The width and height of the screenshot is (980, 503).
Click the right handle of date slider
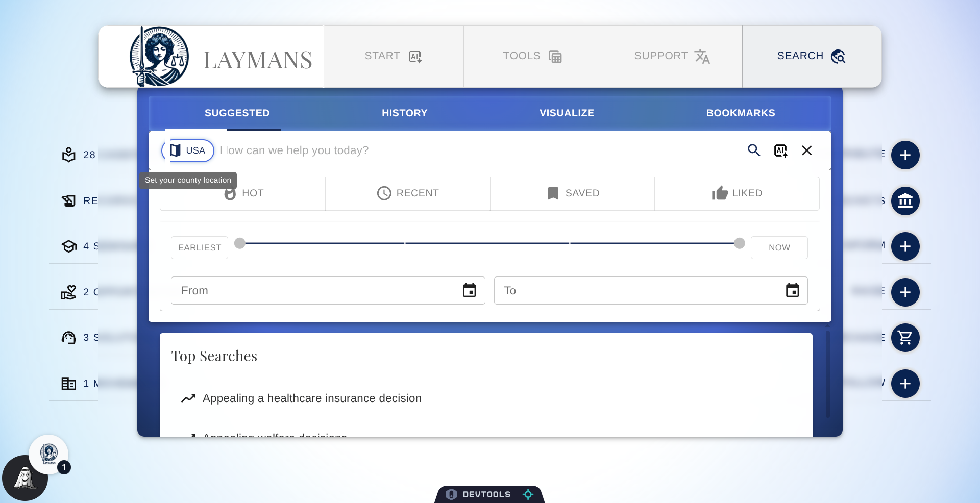pos(740,243)
